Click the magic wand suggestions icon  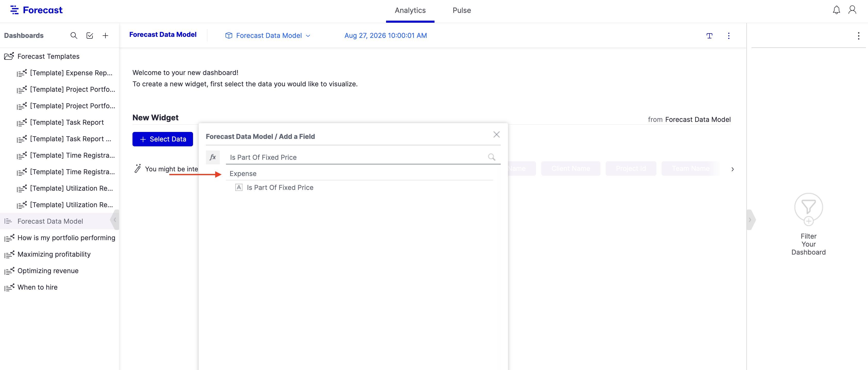tap(137, 169)
